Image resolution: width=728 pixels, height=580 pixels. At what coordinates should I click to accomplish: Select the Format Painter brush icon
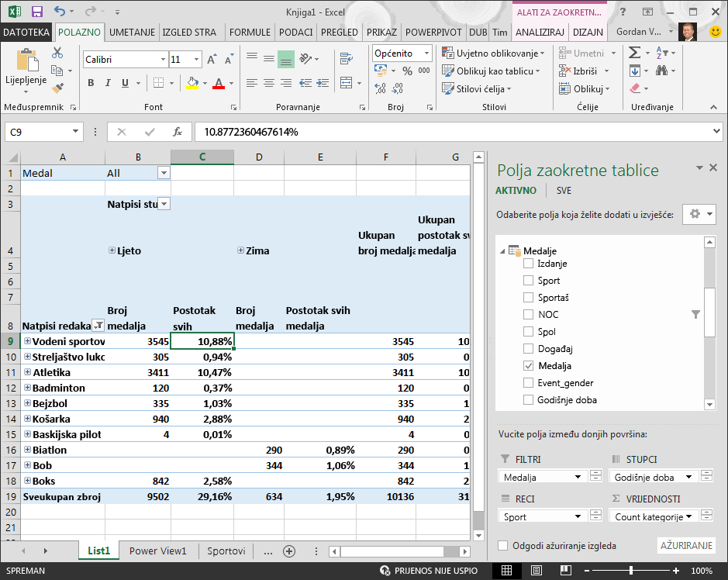[57, 88]
